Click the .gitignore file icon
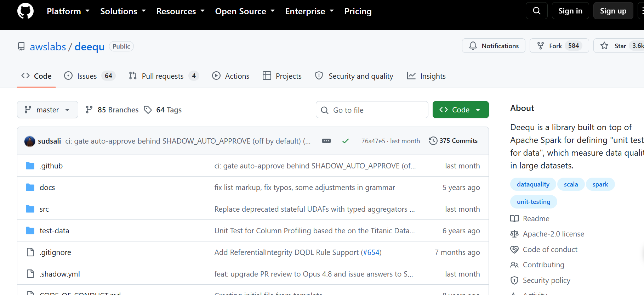 coord(30,252)
